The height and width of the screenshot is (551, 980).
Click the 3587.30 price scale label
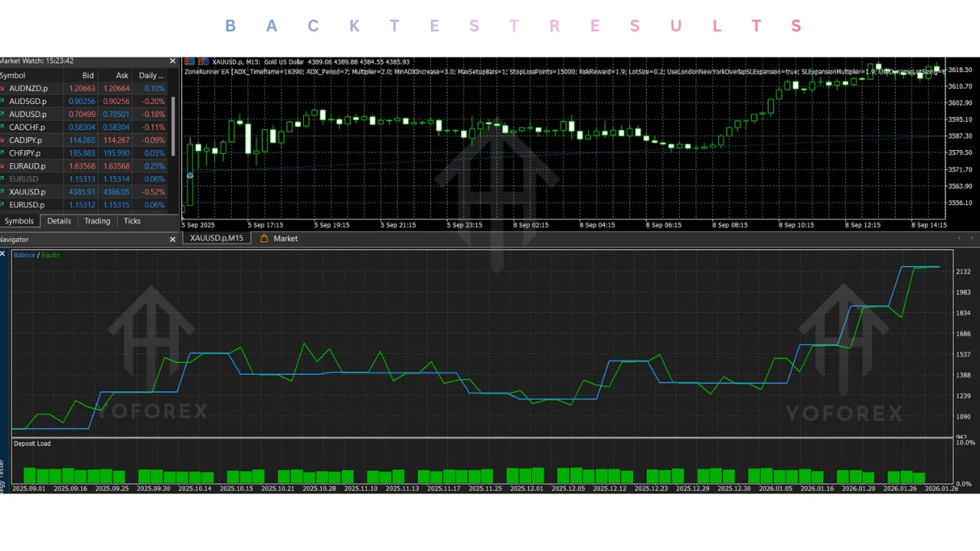coord(960,136)
